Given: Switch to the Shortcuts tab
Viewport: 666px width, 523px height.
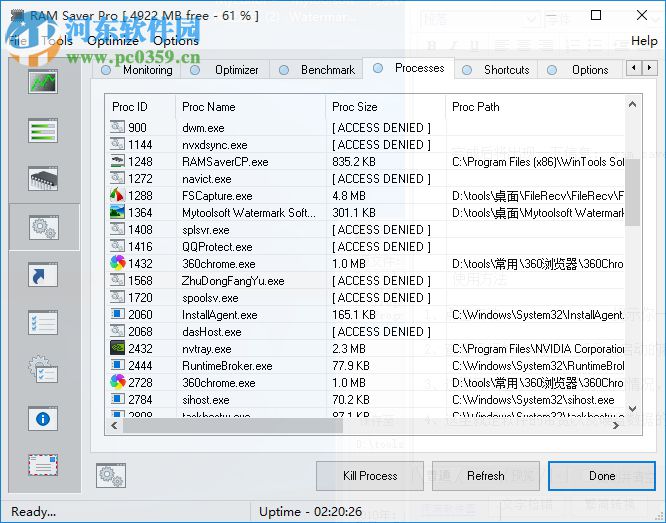Looking at the screenshot, I should [496, 70].
